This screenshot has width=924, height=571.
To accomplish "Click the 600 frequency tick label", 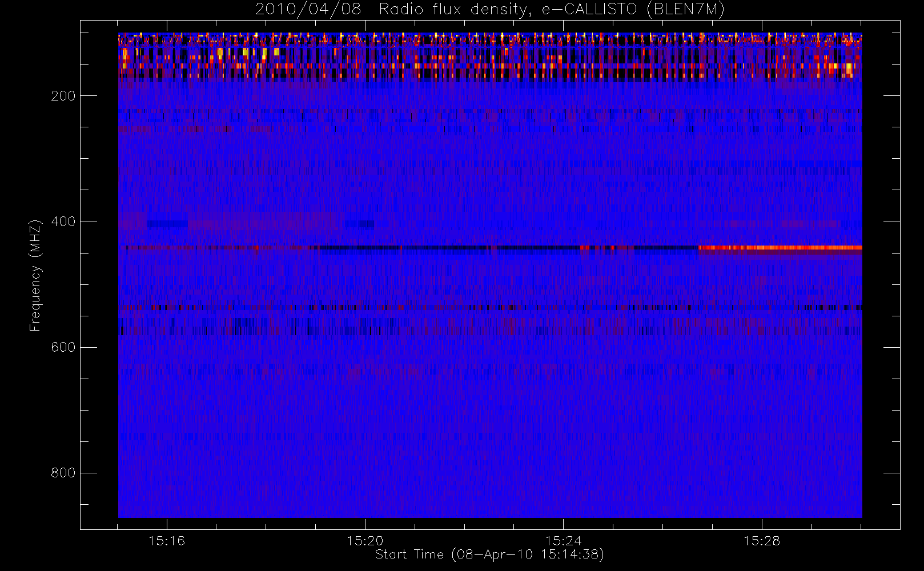I will pos(63,347).
